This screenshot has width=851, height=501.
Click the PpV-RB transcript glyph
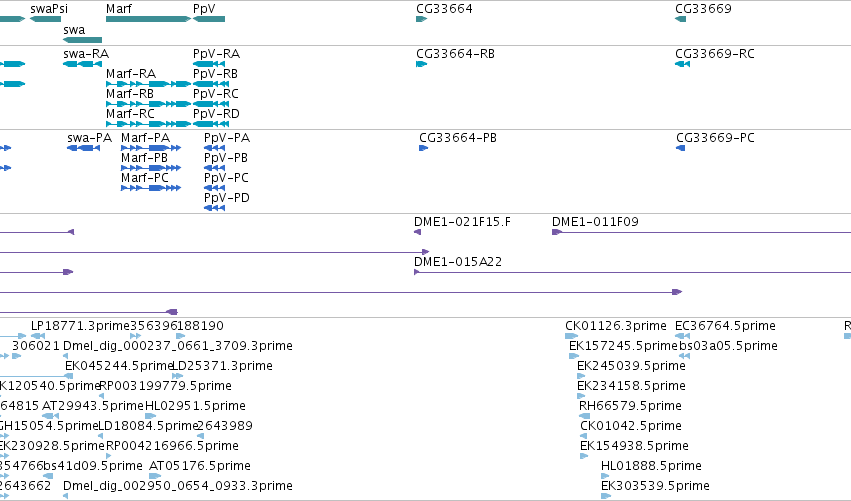211,84
